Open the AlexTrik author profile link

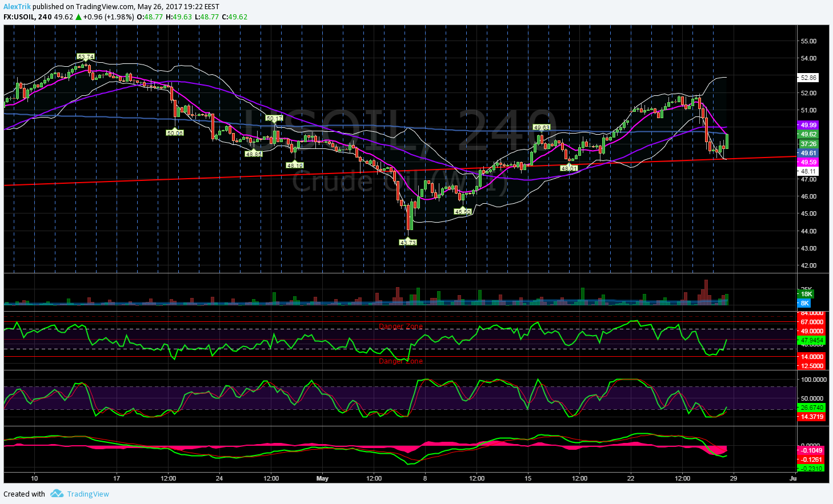17,7
